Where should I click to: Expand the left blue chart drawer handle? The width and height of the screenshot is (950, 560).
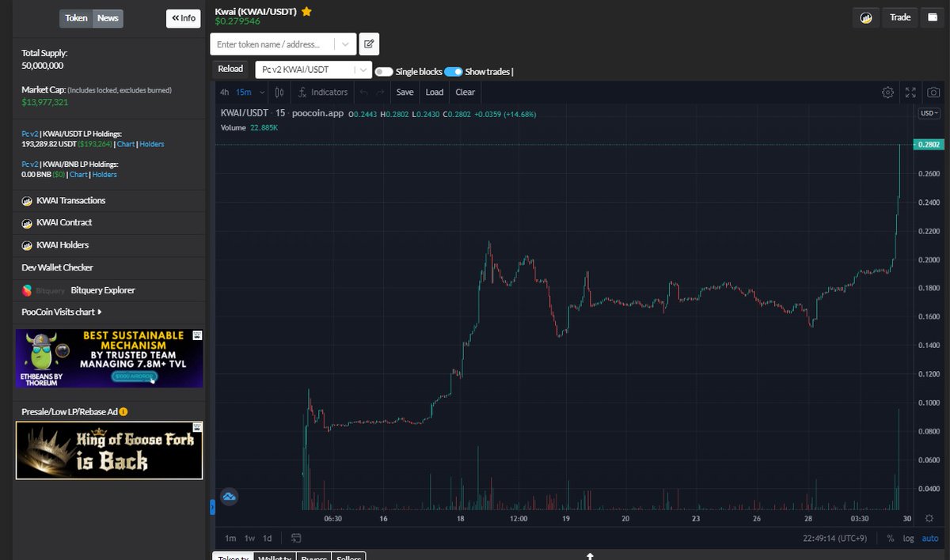point(212,507)
